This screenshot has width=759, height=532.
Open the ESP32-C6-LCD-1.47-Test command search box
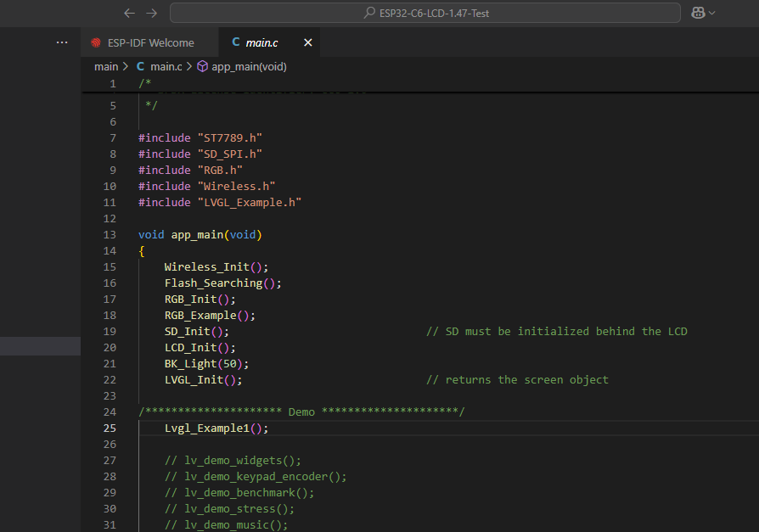(x=425, y=13)
